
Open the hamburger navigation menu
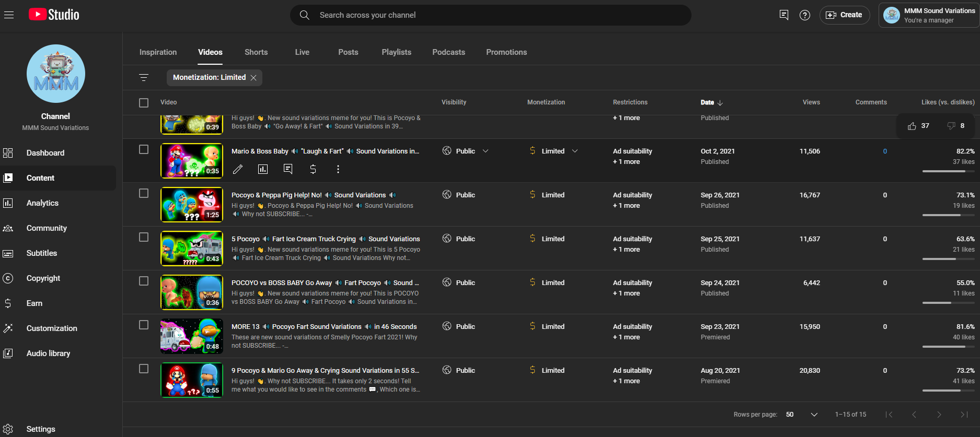click(9, 15)
